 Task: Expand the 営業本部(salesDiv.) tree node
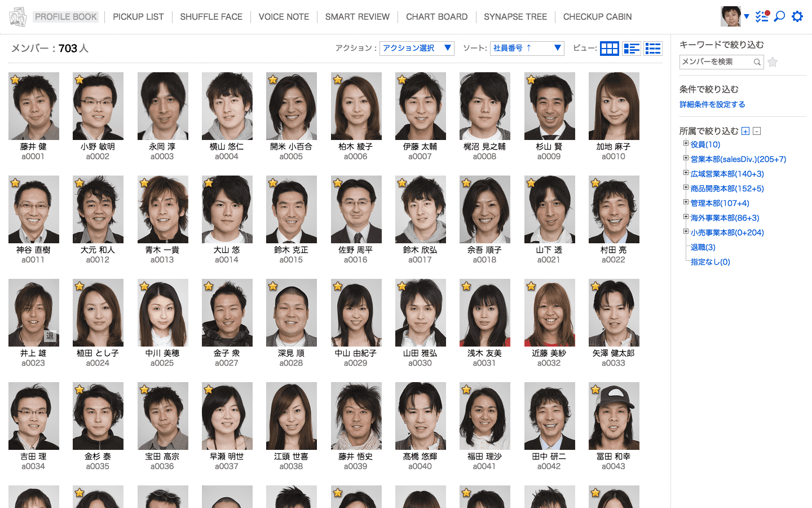pyautogui.click(x=686, y=158)
